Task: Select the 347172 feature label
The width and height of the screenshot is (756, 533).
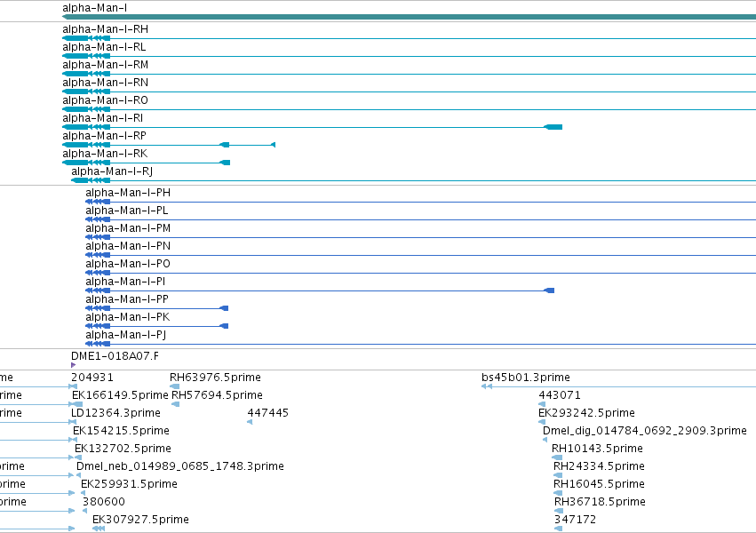Action: [575, 521]
